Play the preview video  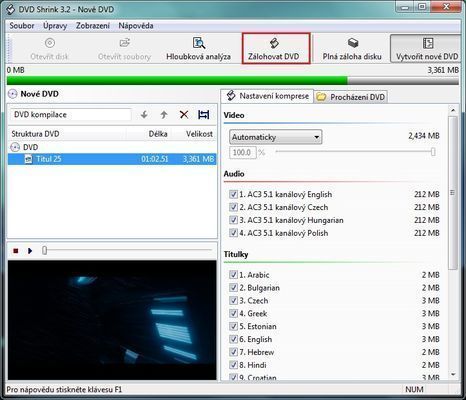pyautogui.click(x=30, y=251)
